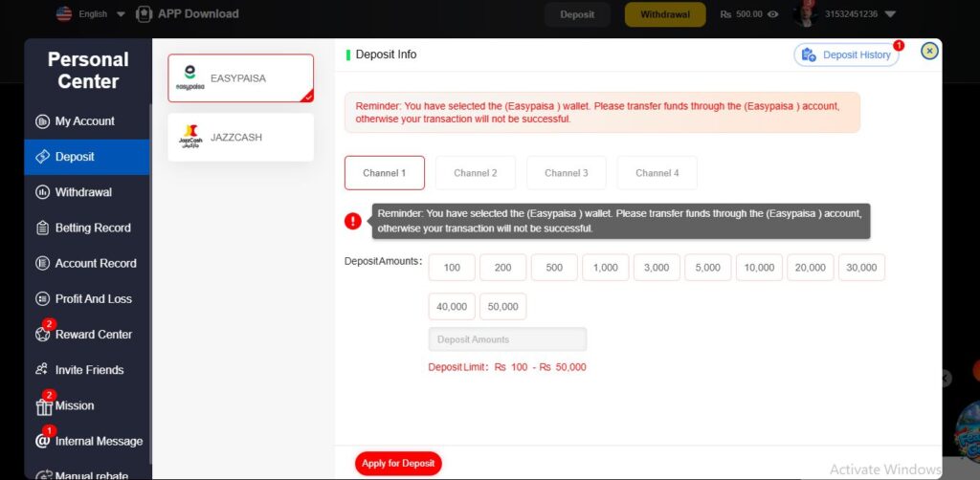Click the red exclamation reminder icon

[353, 221]
